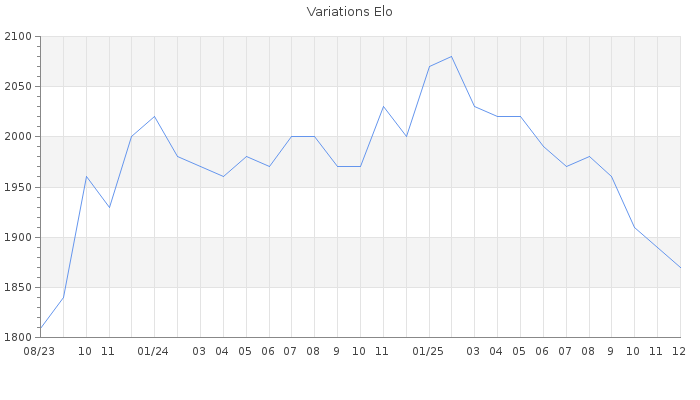Click the 'Variations Elo' chart title
700x400 pixels.
[349, 12]
